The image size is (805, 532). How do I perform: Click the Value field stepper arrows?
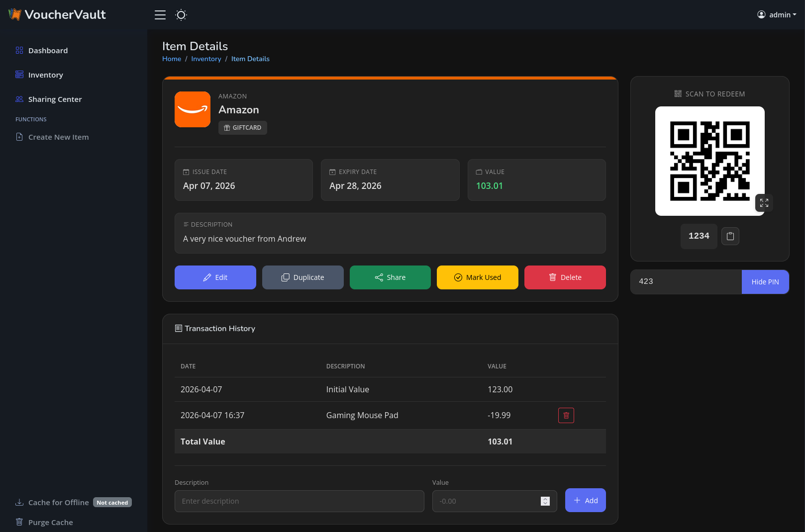pos(545,501)
